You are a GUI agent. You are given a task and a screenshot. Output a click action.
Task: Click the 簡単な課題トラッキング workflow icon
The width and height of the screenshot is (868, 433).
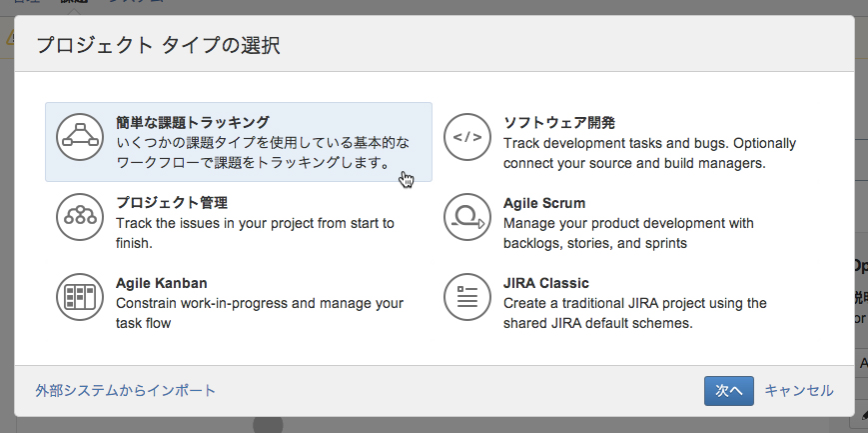click(81, 138)
